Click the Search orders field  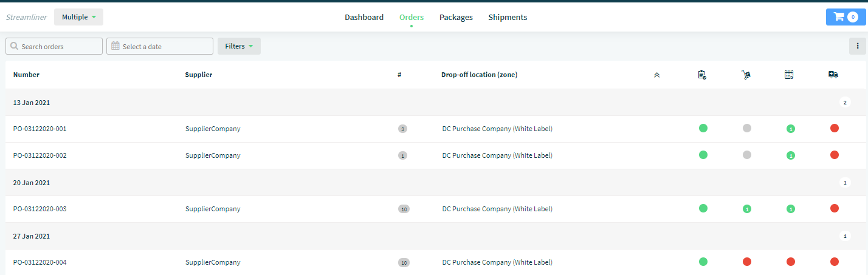click(54, 46)
